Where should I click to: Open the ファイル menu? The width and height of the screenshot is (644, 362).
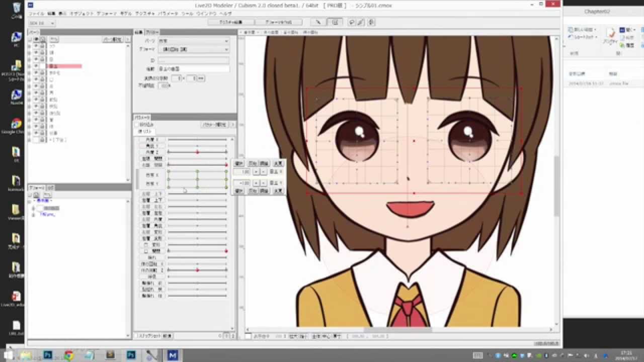[x=36, y=14]
